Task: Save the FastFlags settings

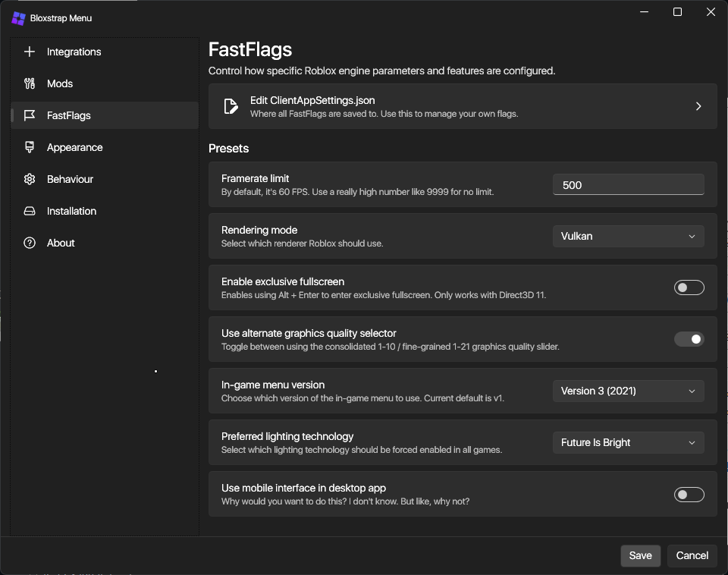Action: click(640, 555)
